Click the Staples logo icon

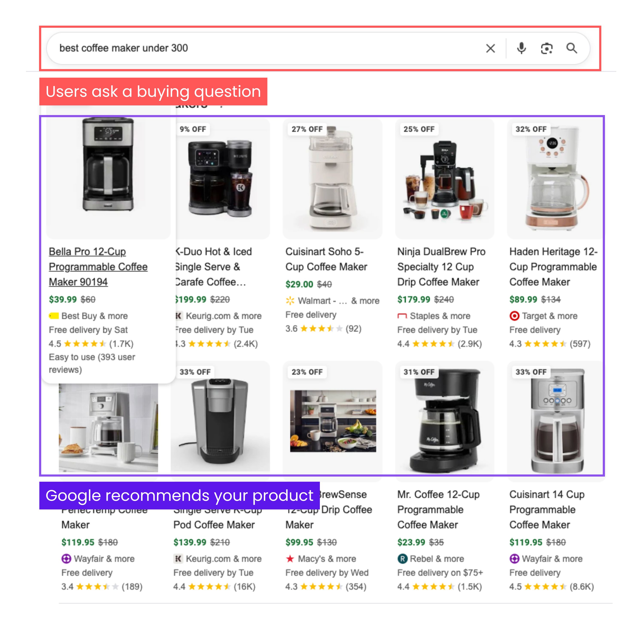coord(402,316)
